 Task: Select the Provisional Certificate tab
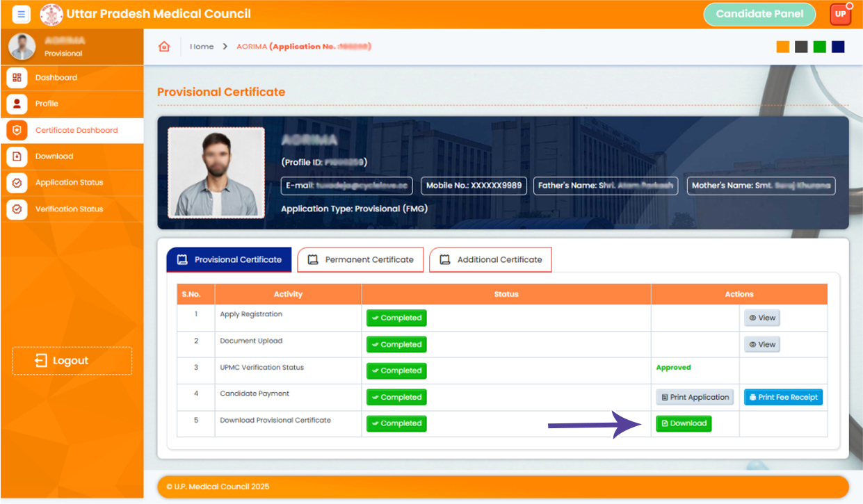(x=229, y=260)
